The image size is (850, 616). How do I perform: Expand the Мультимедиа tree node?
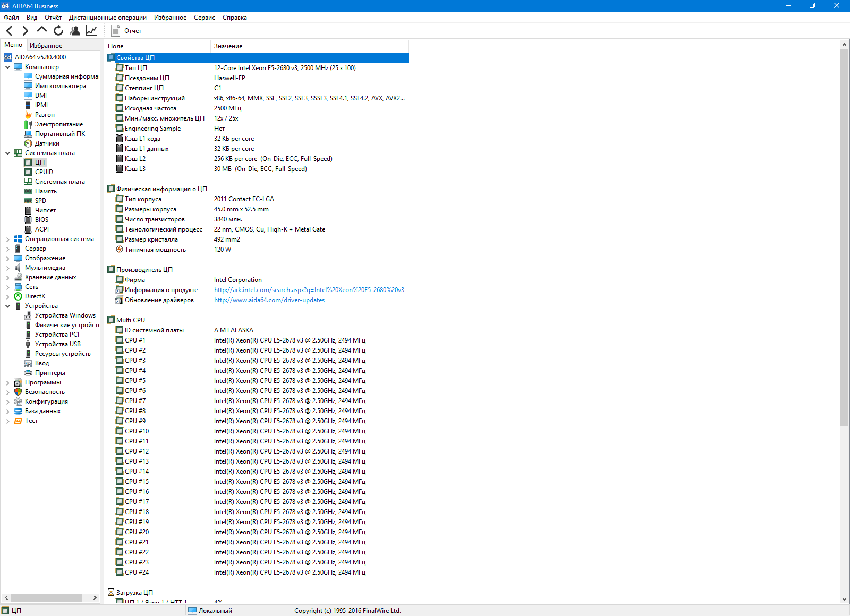point(7,268)
